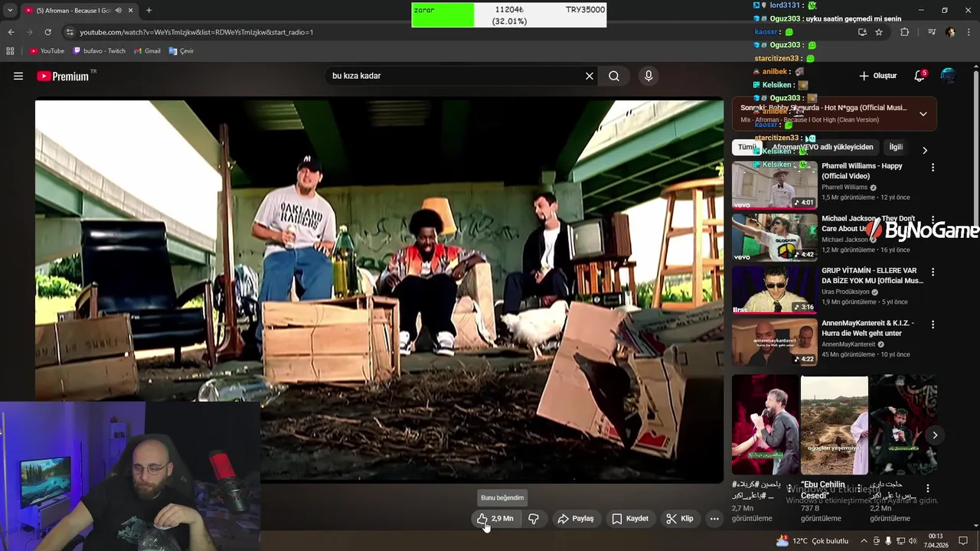Open the YouTube account avatar menu
Screen dimensions: 980x551
tap(949, 76)
